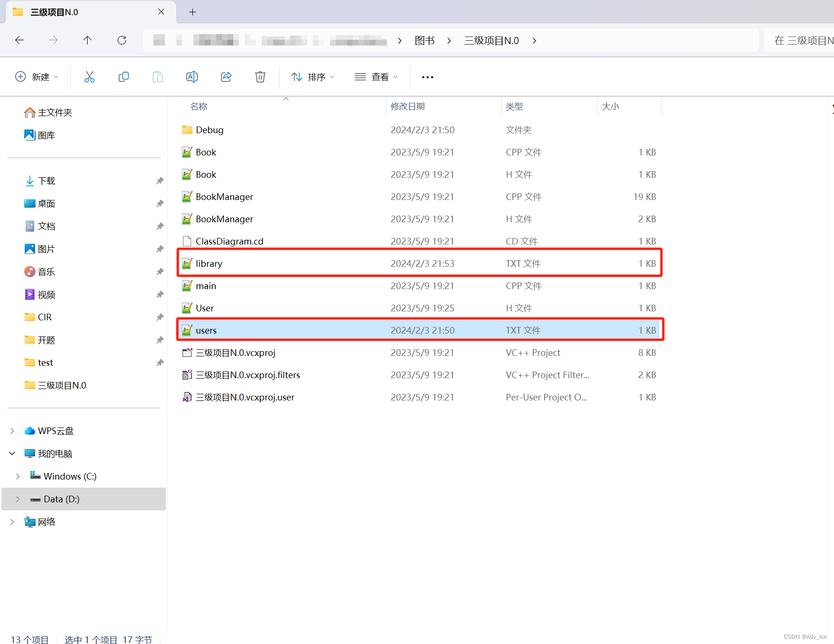The image size is (834, 644).
Task: Click the Share icon in toolbar
Action: tap(226, 77)
